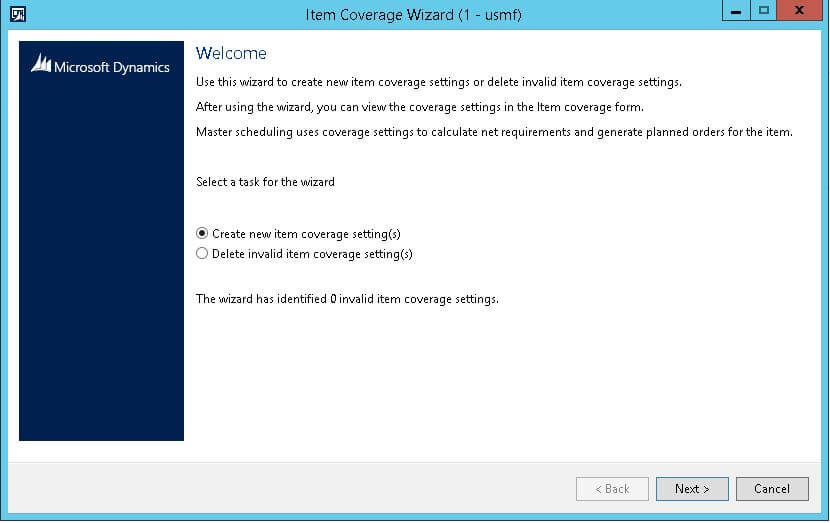Minimize the Item Coverage Wizard window
Viewport: 830px width, 523px height.
pyautogui.click(x=737, y=13)
